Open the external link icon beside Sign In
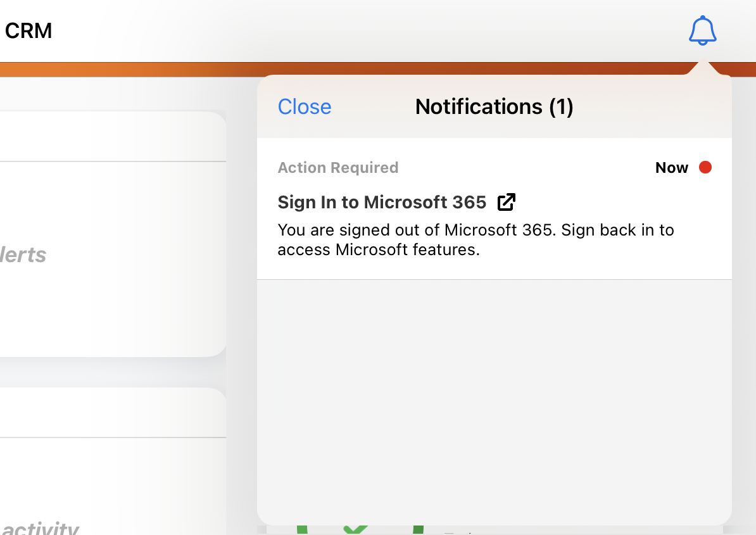 [507, 202]
